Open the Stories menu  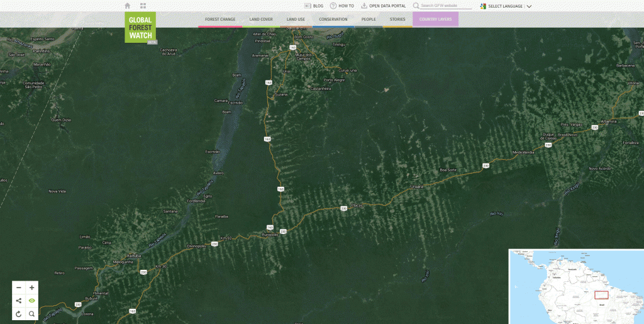pyautogui.click(x=397, y=20)
